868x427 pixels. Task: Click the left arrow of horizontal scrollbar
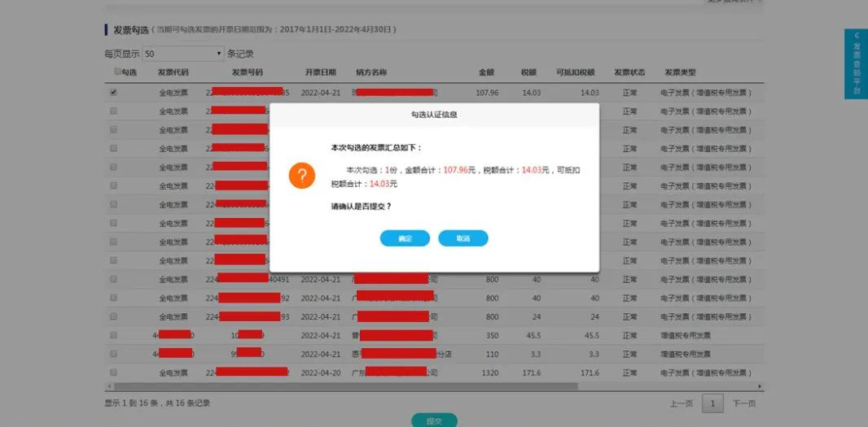coord(108,386)
